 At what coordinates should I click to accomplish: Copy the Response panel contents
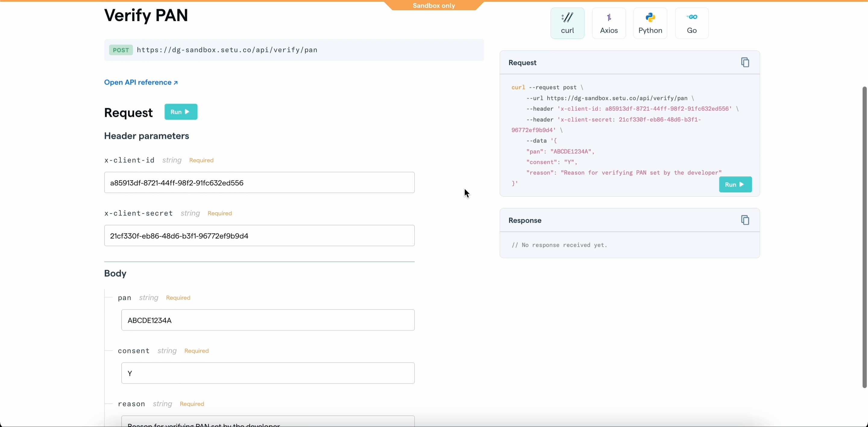tap(745, 220)
